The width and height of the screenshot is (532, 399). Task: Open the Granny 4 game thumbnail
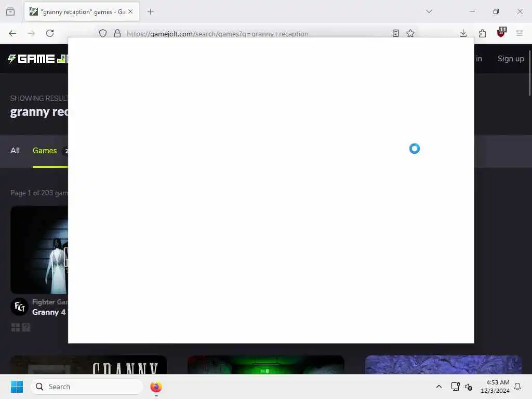[x=39, y=250]
